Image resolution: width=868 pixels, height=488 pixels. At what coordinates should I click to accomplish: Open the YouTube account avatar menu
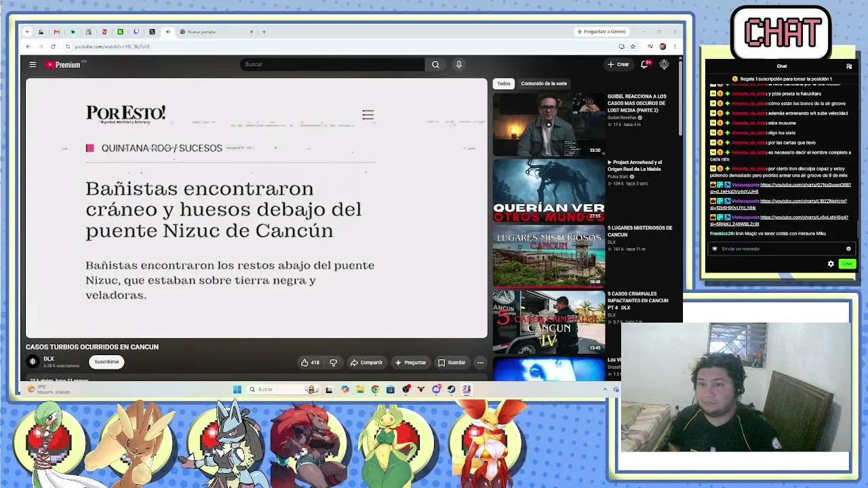(x=664, y=64)
